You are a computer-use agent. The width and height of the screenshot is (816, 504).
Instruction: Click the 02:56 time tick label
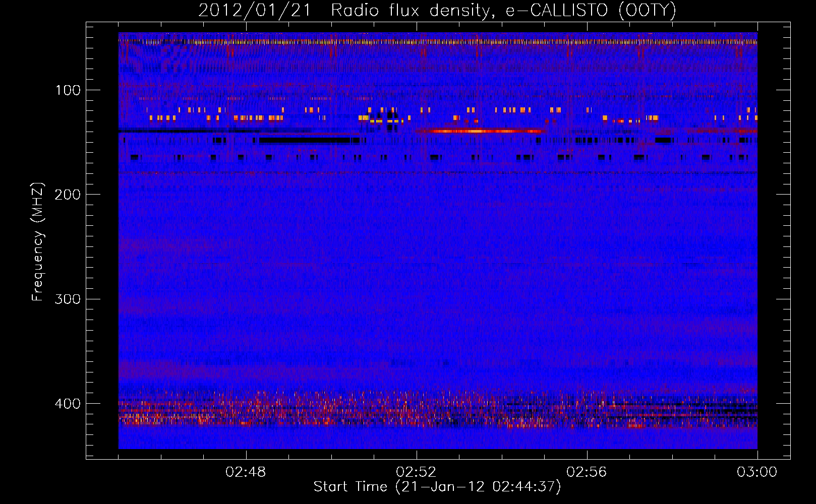click(x=587, y=472)
